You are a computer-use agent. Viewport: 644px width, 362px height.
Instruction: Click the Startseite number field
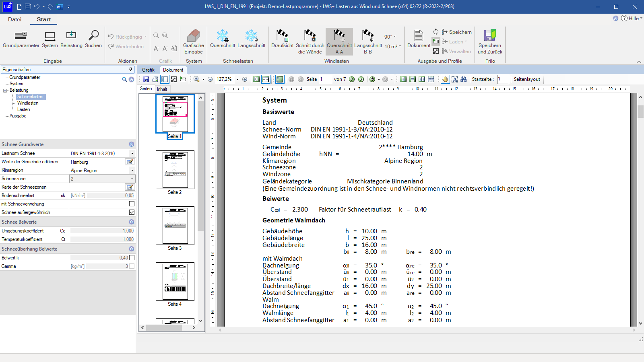[503, 79]
